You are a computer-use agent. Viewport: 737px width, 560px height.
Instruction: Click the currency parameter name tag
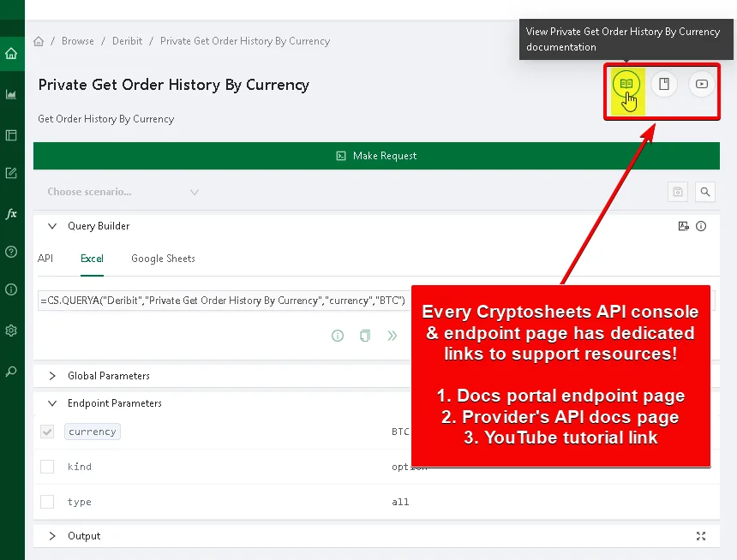coord(93,432)
